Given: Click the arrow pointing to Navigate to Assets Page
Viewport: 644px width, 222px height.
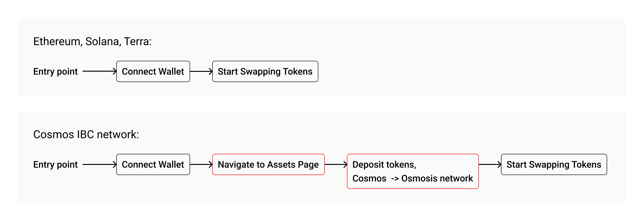Looking at the screenshot, I should [x=201, y=165].
